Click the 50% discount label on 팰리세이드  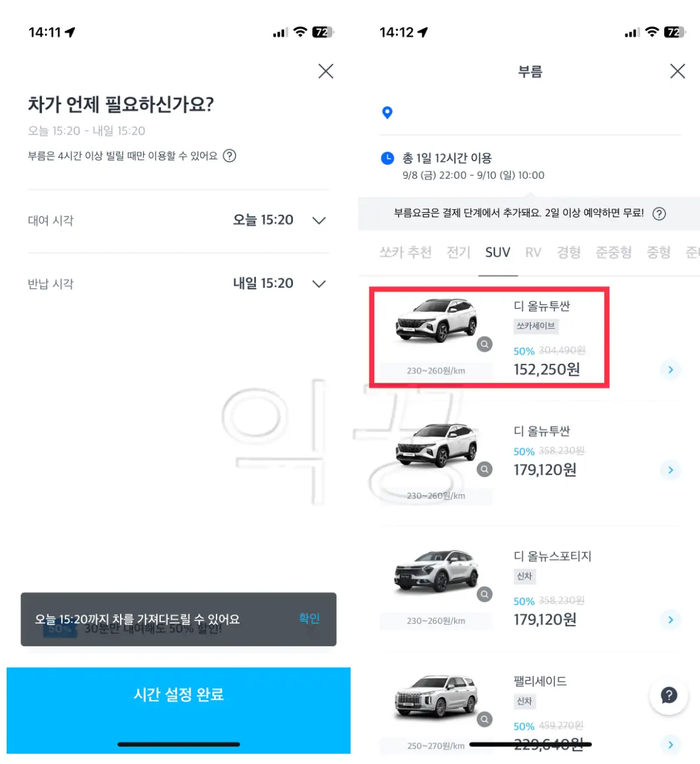(x=523, y=726)
